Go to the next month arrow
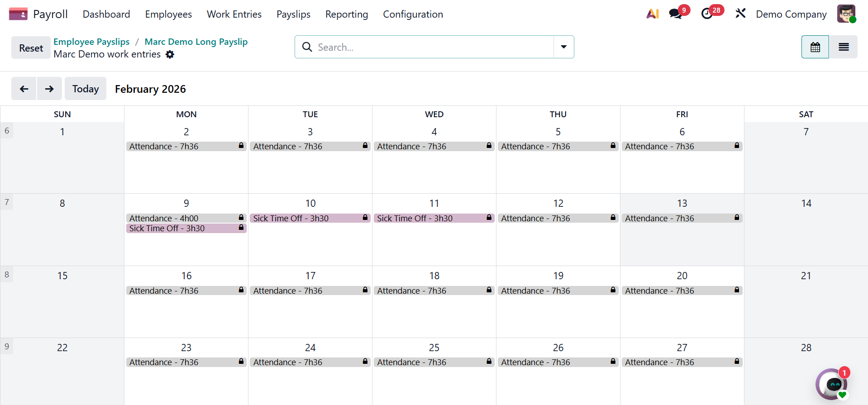Viewport: 868px width, 405px height. [49, 89]
